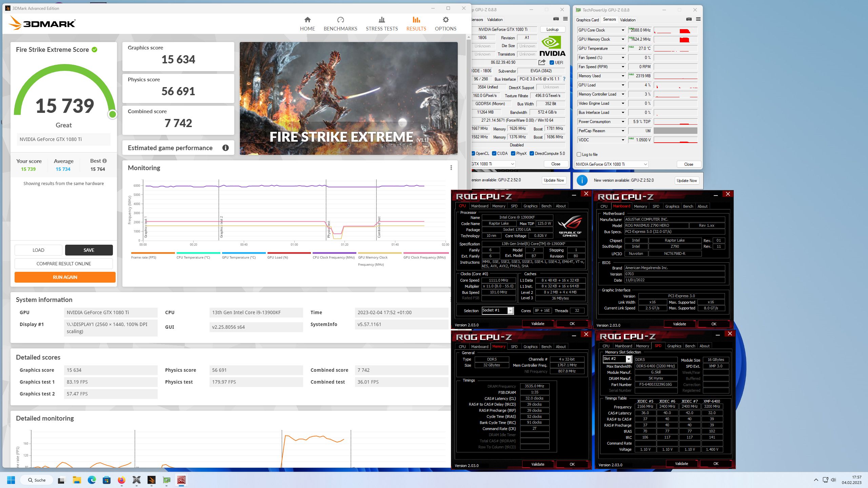Viewport: 868px width, 488px height.
Task: Open CPU-Z SPD Slot #2 dropdown
Action: tap(617, 359)
